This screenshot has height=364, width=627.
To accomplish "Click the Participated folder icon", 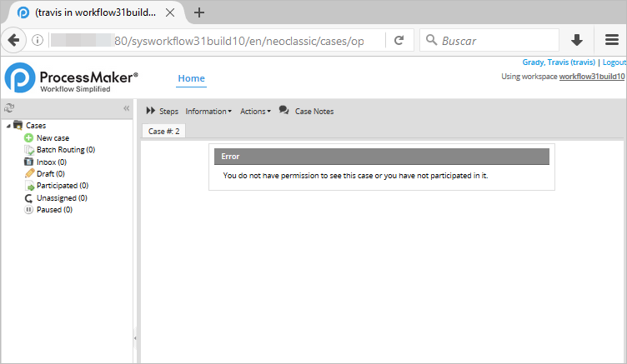I will (x=29, y=186).
